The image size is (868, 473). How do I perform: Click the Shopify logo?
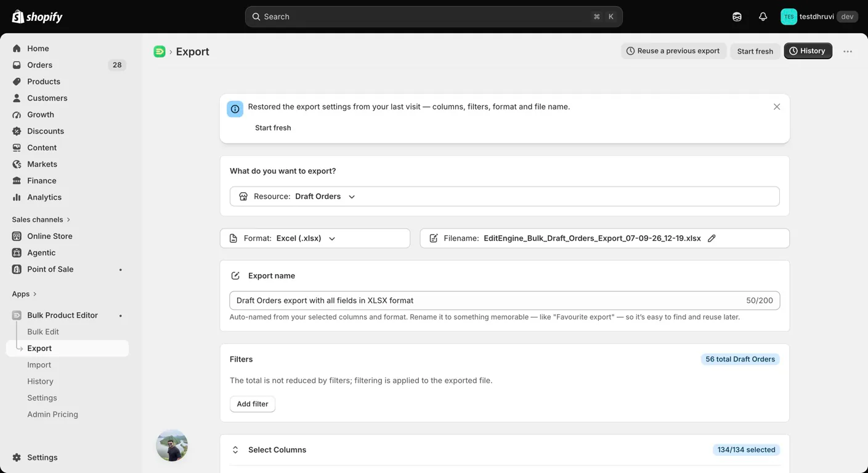tap(38, 17)
